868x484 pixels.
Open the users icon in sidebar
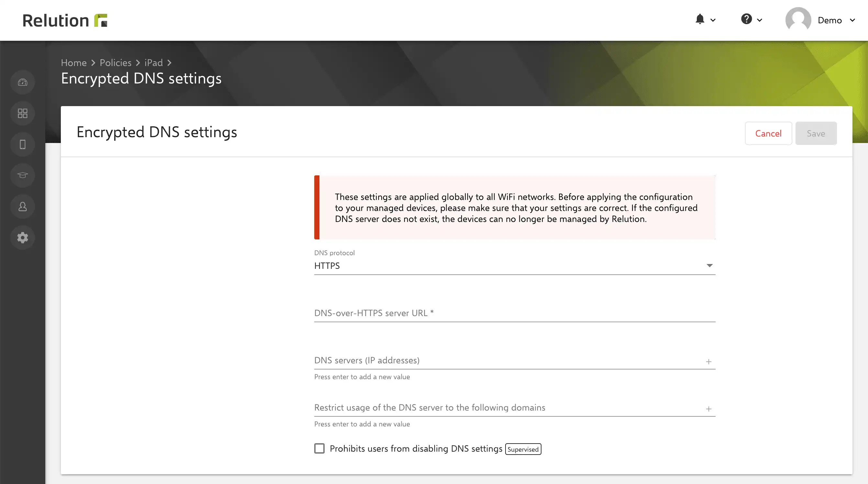[x=23, y=206]
